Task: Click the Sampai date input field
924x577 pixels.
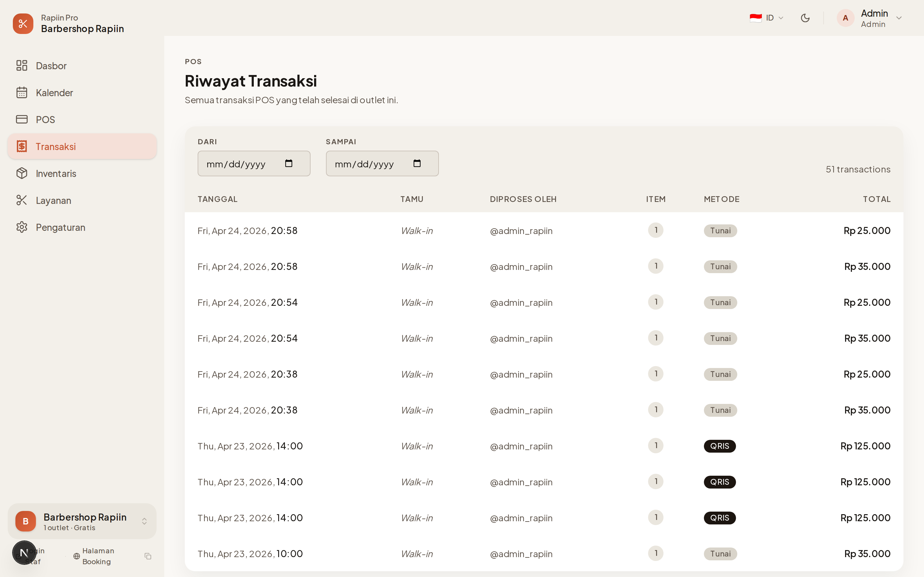Action: coord(365,164)
